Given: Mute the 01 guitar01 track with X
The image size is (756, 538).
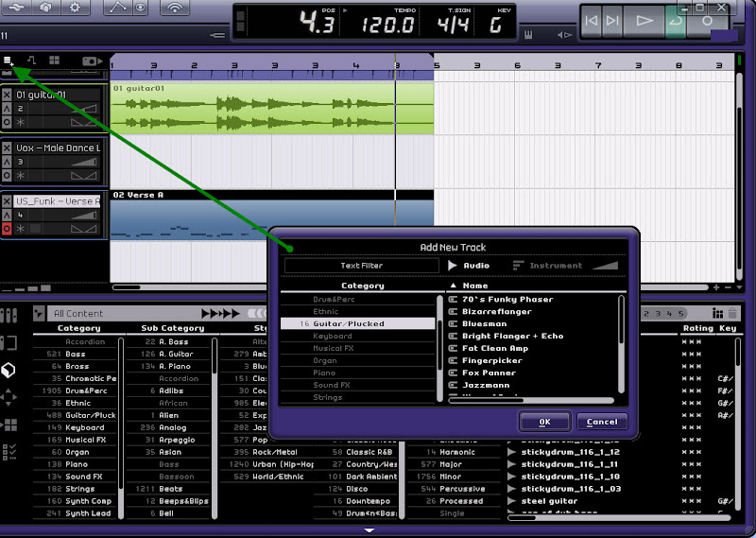Looking at the screenshot, I should tap(7, 95).
